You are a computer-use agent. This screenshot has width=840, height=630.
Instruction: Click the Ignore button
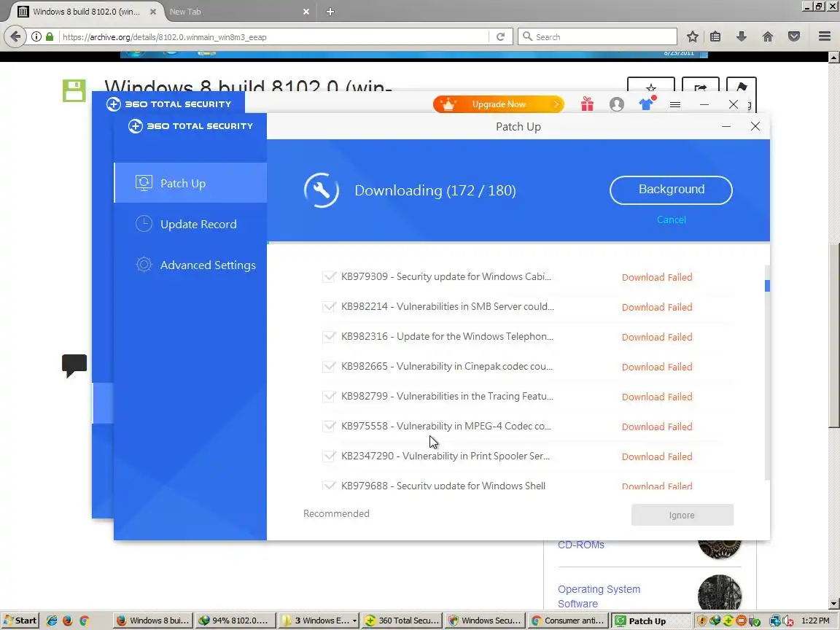tap(682, 515)
